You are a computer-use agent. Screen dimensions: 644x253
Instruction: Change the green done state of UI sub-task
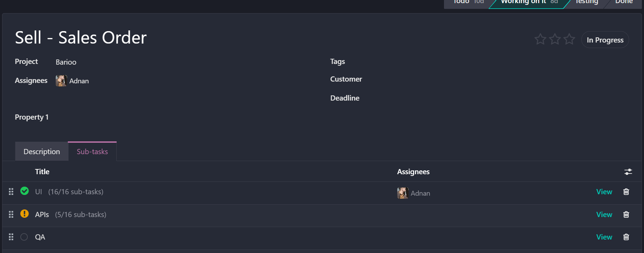[25, 191]
